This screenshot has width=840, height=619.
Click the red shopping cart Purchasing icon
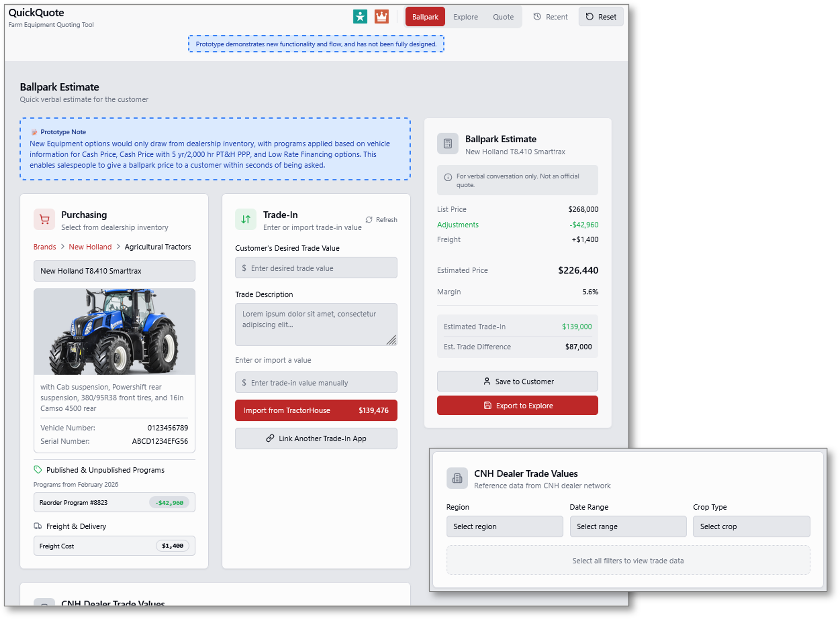[44, 220]
